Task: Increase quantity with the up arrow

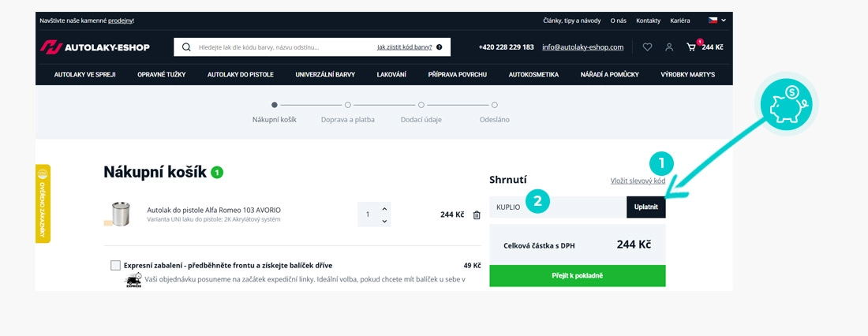Action: point(385,209)
